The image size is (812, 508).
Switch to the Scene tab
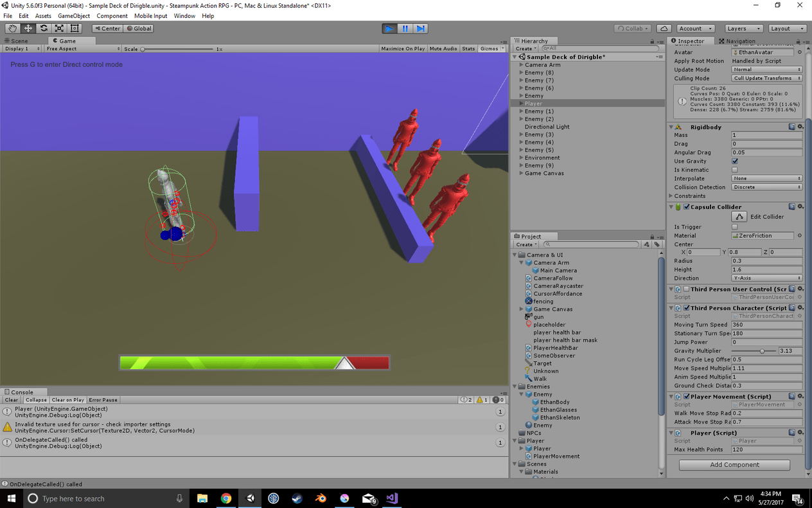[19, 41]
